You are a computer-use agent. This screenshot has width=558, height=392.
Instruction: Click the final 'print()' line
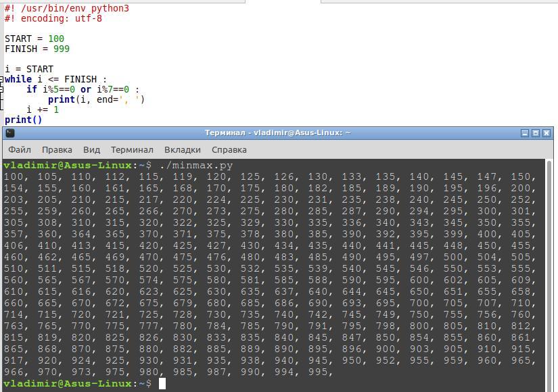tap(23, 120)
